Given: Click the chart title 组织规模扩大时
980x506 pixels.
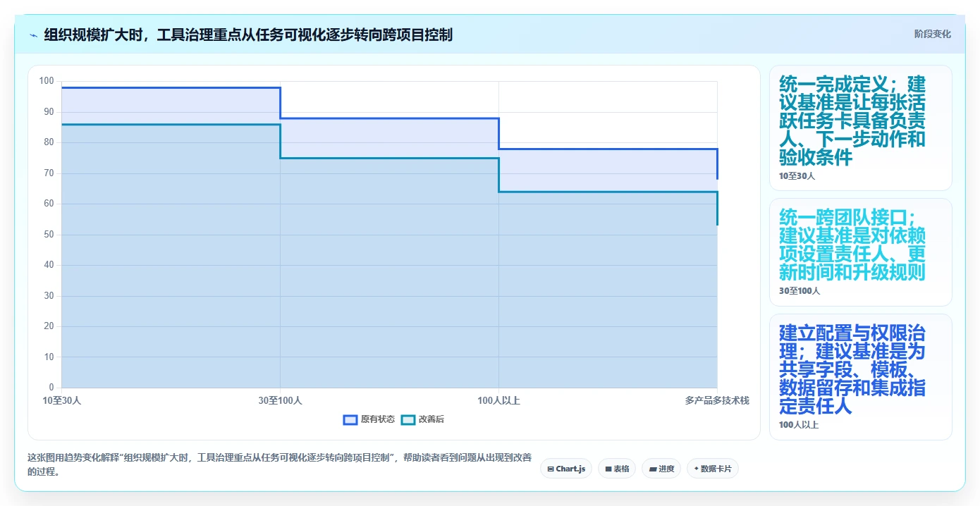Looking at the screenshot, I should pos(247,35).
